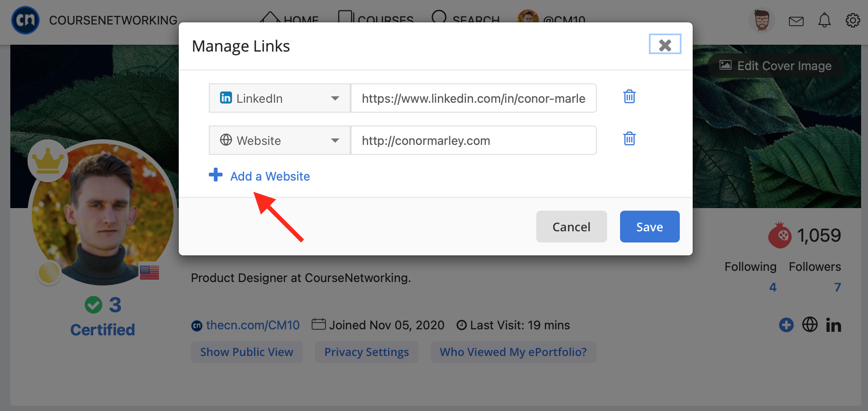Click the Following count 4
Viewport: 868px width, 411px height.
click(773, 287)
